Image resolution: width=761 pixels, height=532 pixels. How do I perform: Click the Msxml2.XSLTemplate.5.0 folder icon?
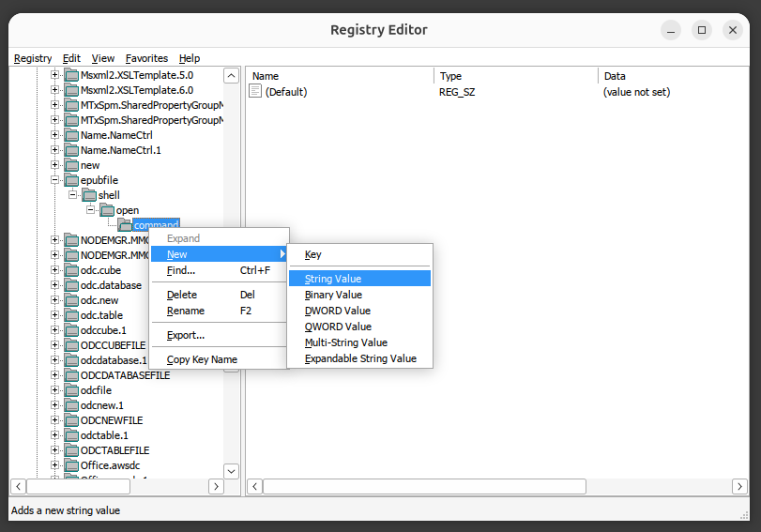(71, 75)
